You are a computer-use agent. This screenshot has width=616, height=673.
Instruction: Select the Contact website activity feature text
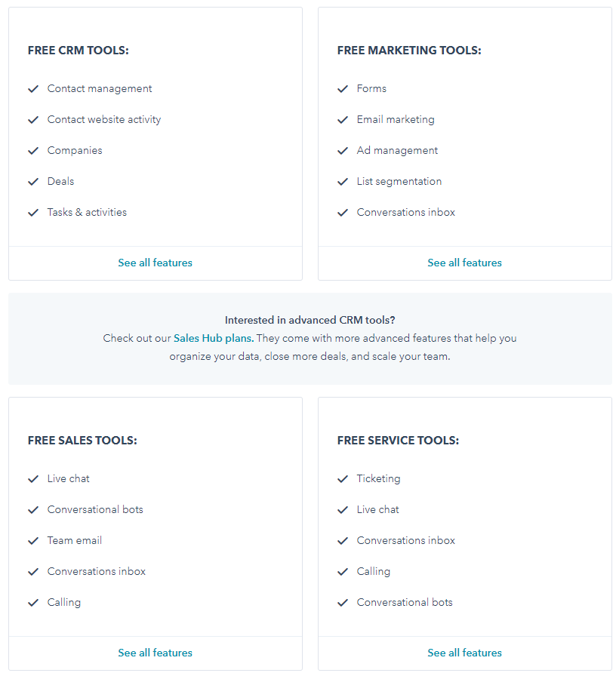pos(104,119)
